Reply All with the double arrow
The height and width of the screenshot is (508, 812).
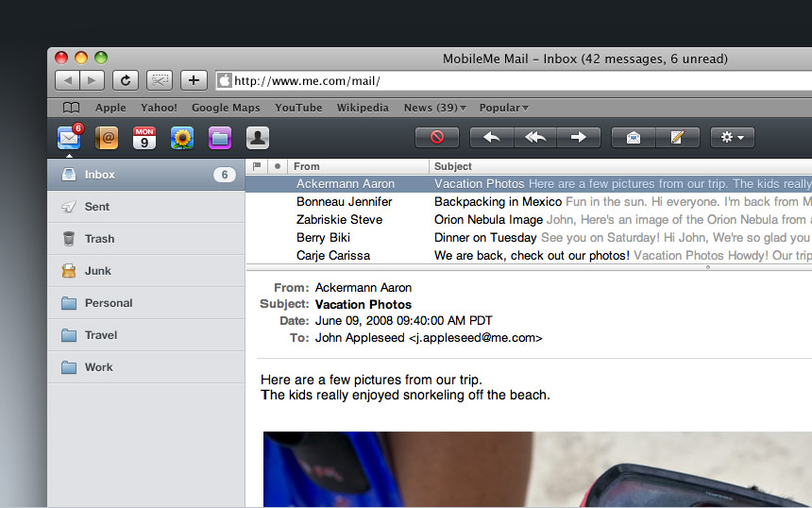pos(535,137)
